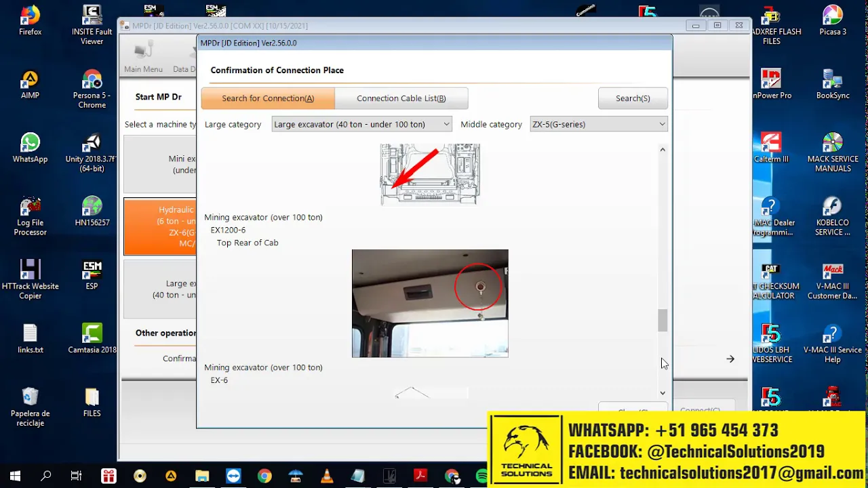This screenshot has width=868, height=488.
Task: Open Adobe Acrobat taskbar icon
Action: 420,476
